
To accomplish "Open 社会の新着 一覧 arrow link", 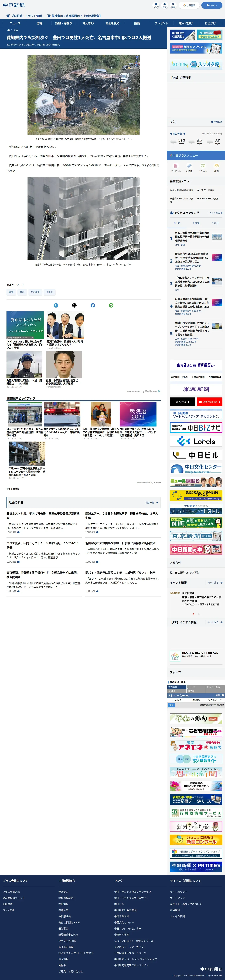I will (152, 503).
